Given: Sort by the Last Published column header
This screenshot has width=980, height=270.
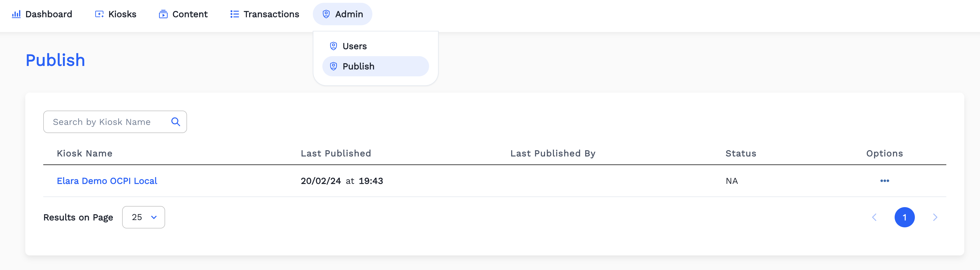Looking at the screenshot, I should point(336,153).
